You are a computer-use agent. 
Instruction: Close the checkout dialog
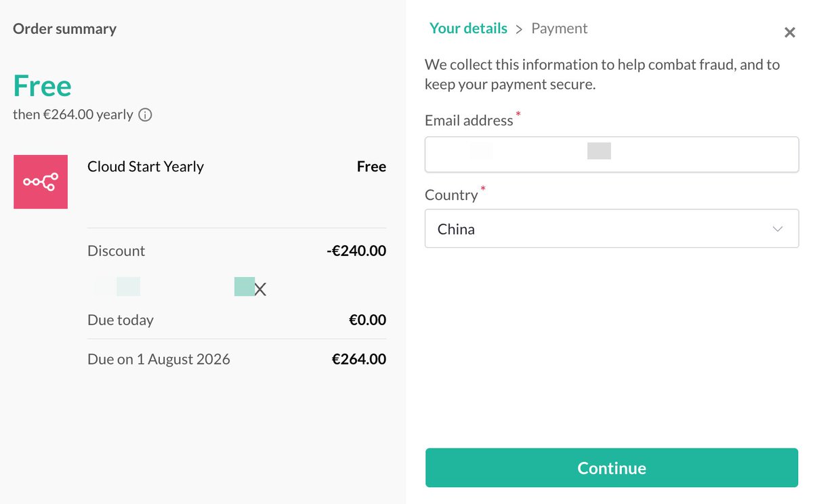click(x=789, y=33)
